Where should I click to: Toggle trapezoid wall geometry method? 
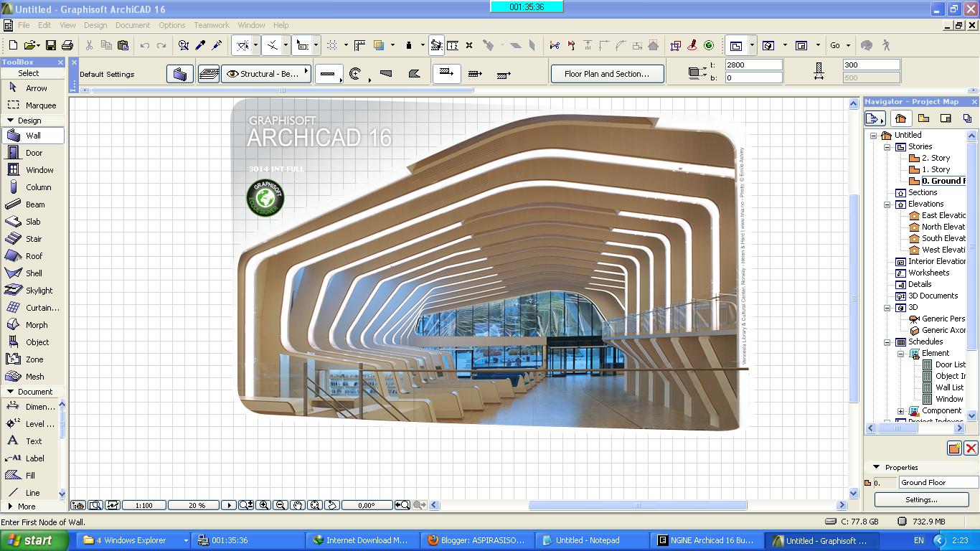tap(386, 74)
